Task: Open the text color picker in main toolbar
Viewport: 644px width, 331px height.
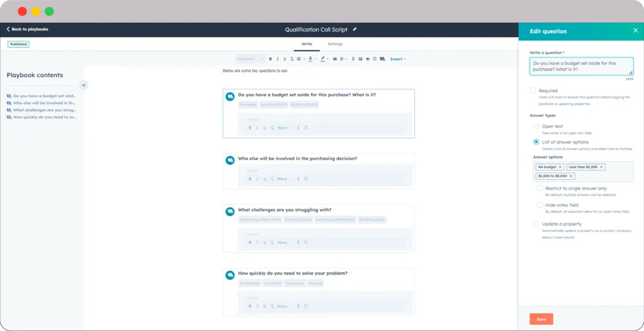Action: 312,59
